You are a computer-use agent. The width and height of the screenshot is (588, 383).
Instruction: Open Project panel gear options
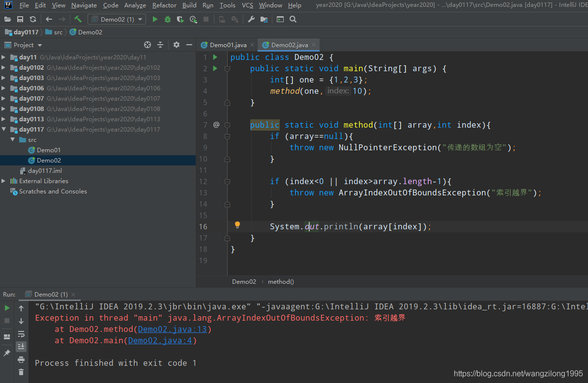176,45
